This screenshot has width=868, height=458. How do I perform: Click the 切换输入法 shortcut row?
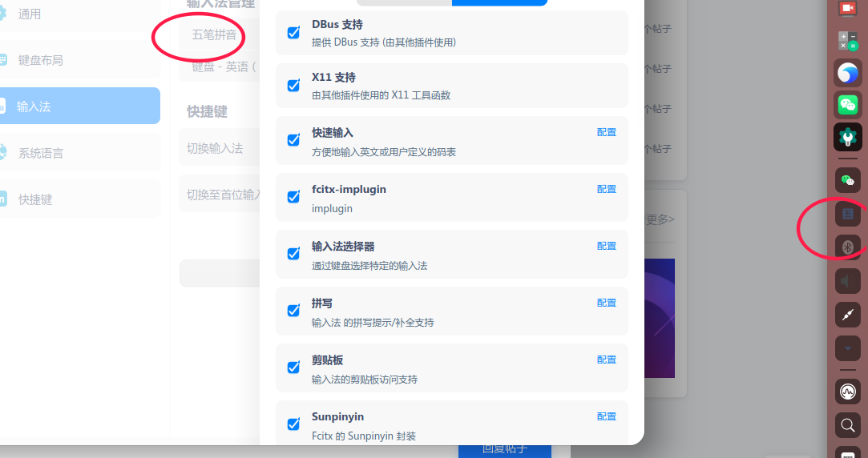(x=220, y=148)
